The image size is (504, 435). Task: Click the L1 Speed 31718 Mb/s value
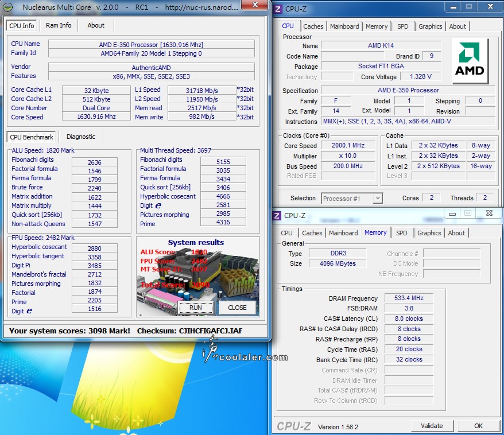(201, 90)
